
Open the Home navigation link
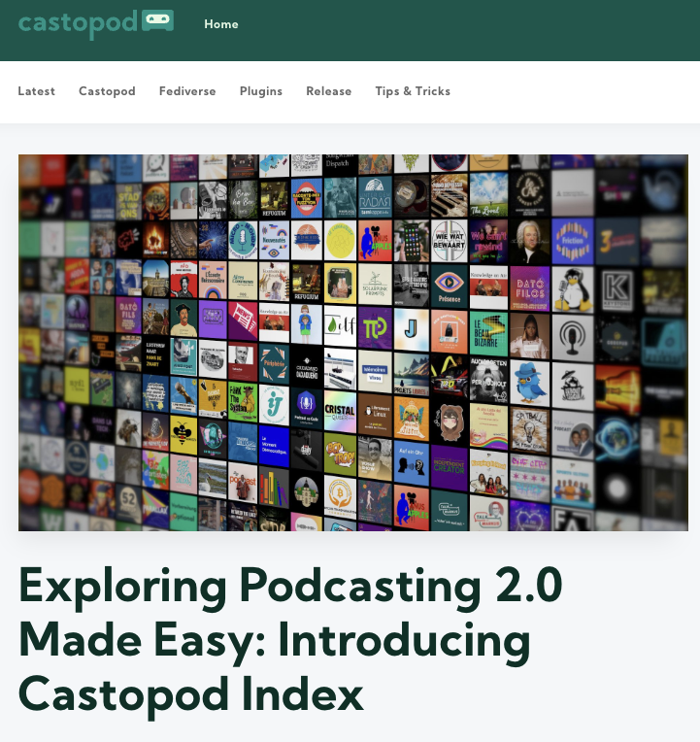tap(221, 24)
